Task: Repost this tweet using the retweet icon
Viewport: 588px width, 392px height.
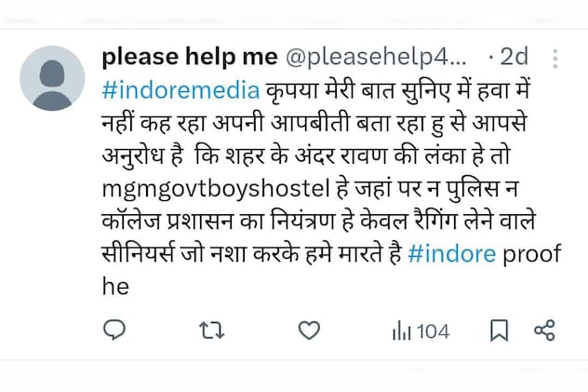Action: coord(211,330)
